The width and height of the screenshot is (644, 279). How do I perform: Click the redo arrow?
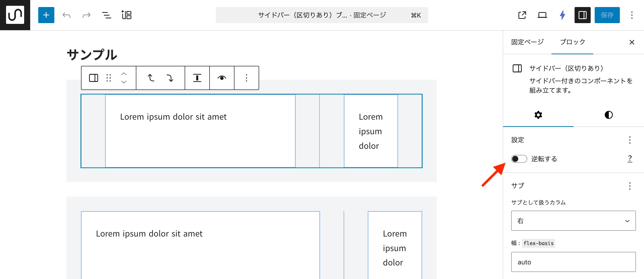click(86, 15)
